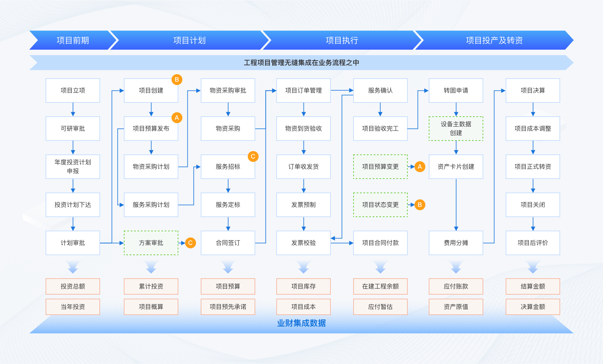
Task: Click the down arrow above 投资总额
Action: click(x=73, y=267)
